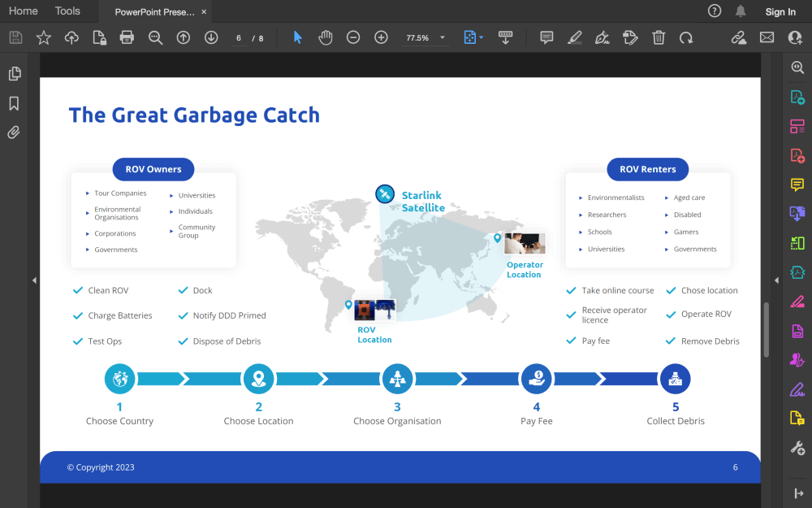Click the Notify DDD Primed text
This screenshot has height=508, width=812.
(230, 315)
